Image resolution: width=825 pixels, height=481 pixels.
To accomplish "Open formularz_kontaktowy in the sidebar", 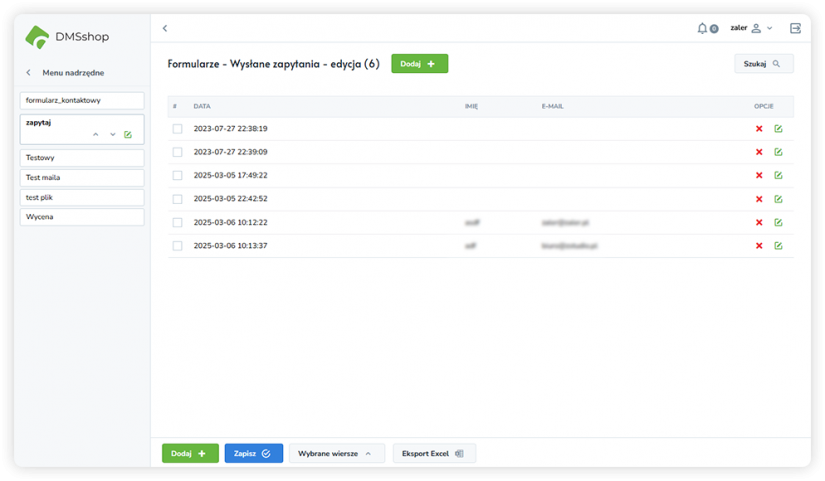I will coord(82,100).
